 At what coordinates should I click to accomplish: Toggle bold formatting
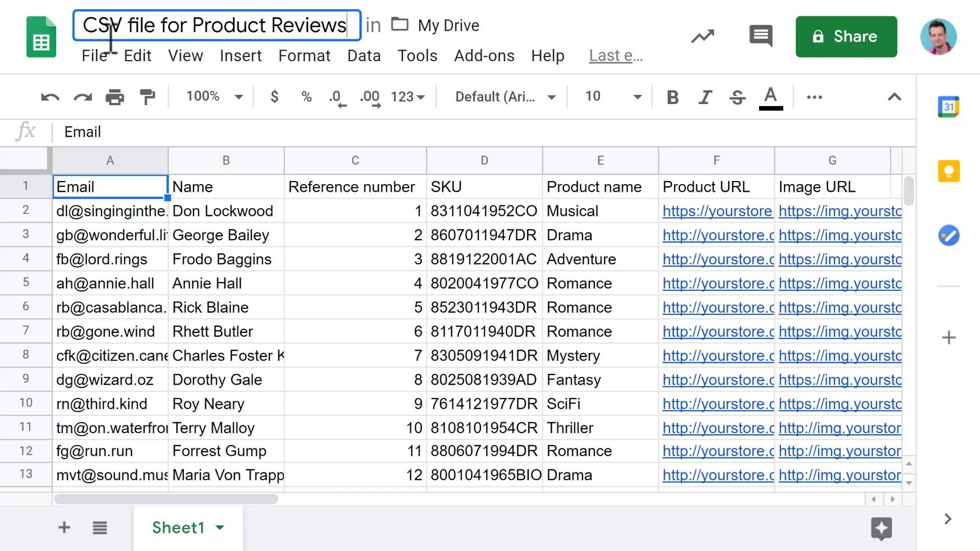tap(672, 97)
